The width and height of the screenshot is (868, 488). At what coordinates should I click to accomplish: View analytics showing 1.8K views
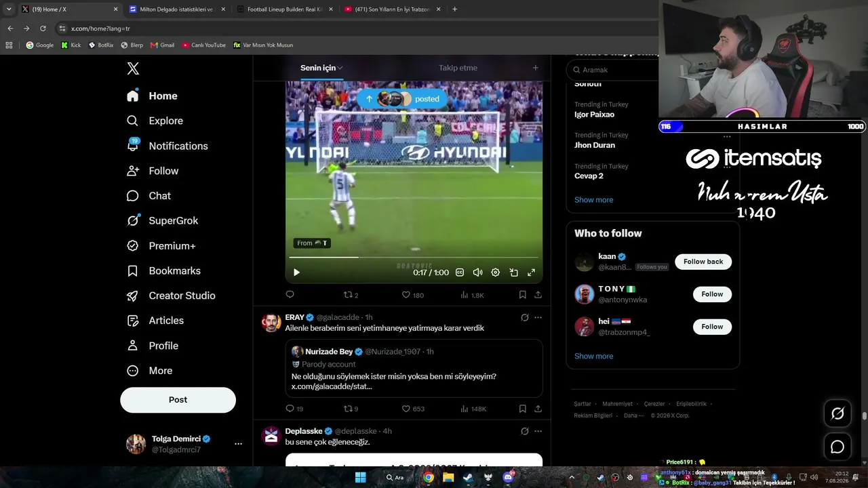472,295
